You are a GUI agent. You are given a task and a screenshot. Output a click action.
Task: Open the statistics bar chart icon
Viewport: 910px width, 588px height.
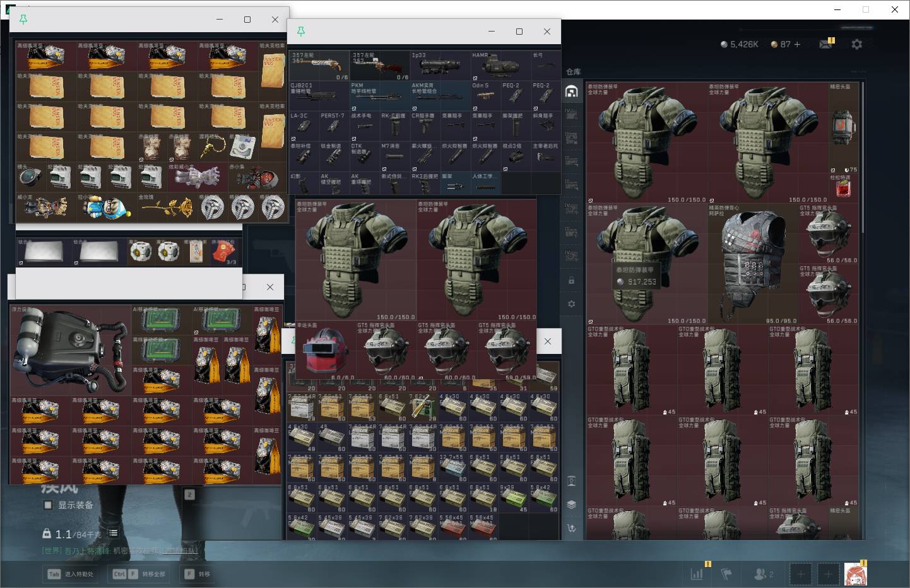697,574
